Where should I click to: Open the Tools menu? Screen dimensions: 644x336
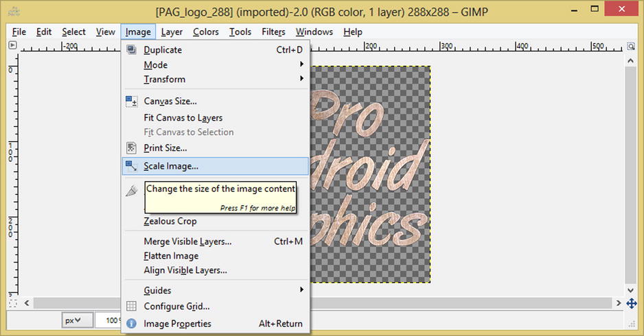point(240,32)
